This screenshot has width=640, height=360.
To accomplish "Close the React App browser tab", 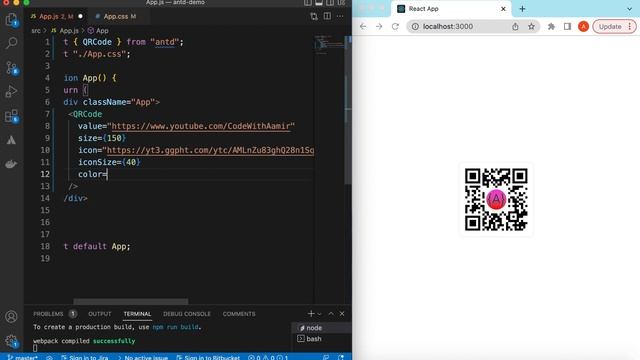I will pyautogui.click(x=503, y=9).
